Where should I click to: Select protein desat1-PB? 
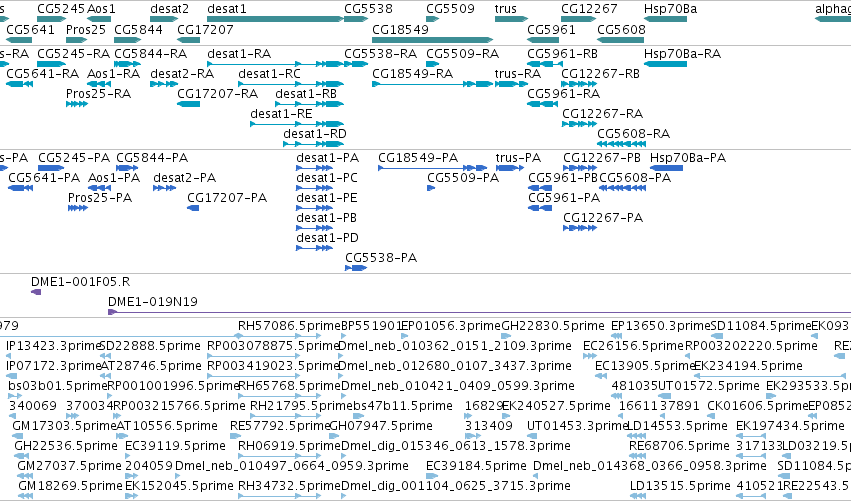click(x=326, y=218)
